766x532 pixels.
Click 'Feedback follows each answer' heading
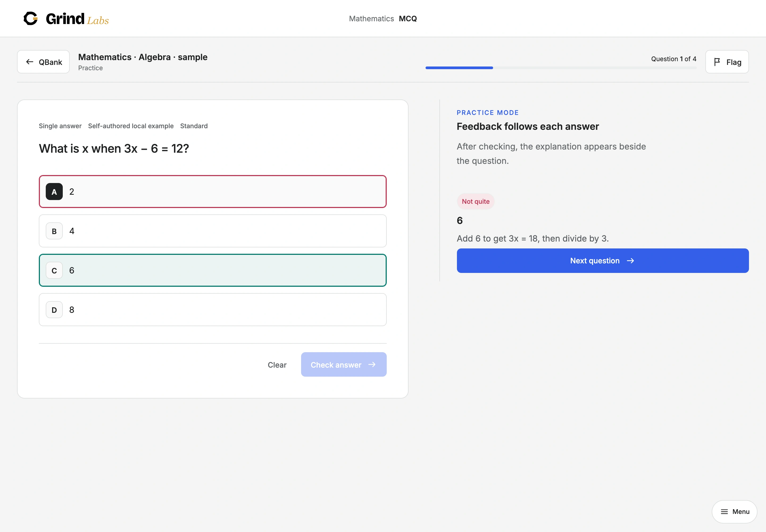click(x=528, y=127)
